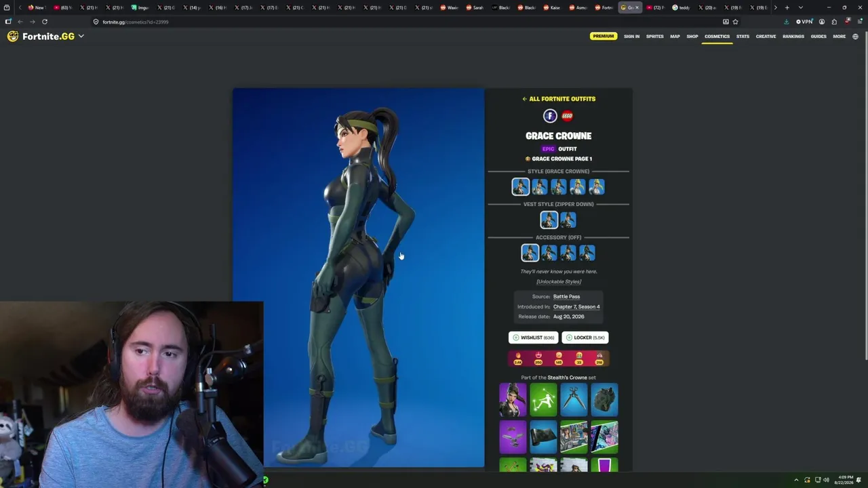Viewport: 868px width, 488px height.
Task: Go to the Stats section
Action: pos(743,37)
